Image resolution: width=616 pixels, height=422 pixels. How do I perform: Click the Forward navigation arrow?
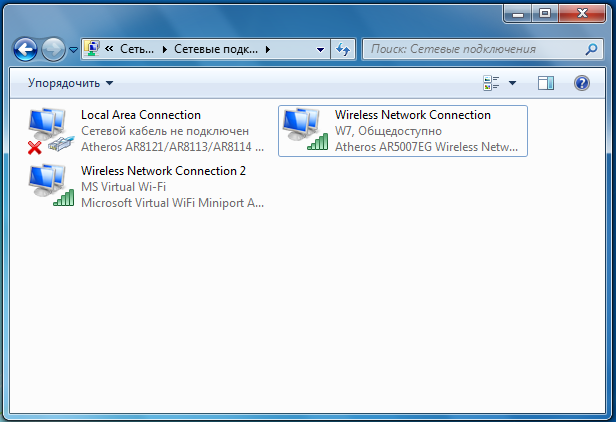click(53, 48)
